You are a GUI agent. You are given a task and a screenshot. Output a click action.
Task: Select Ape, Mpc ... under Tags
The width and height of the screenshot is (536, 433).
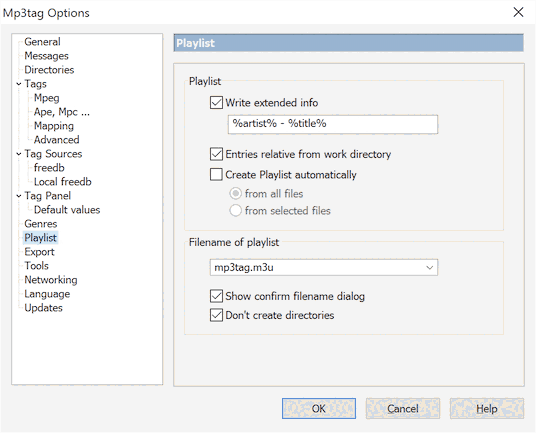(62, 112)
